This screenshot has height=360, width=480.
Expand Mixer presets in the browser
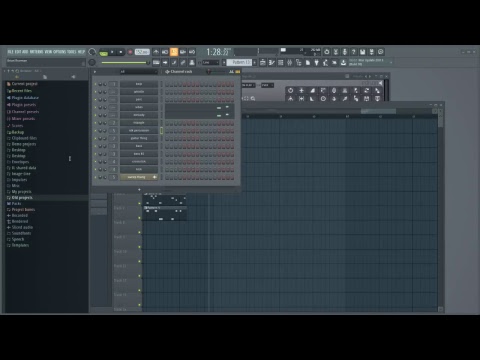(x=21, y=119)
